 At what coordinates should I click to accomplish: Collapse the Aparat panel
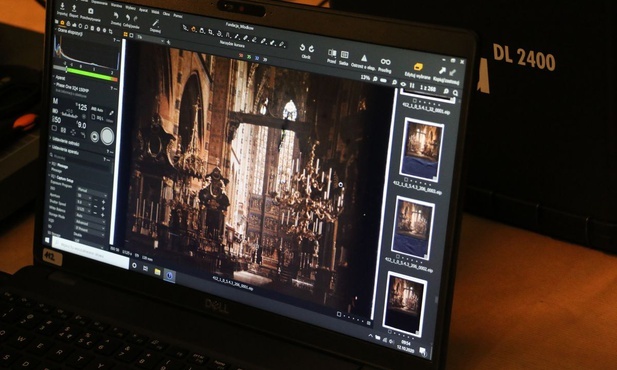54,77
